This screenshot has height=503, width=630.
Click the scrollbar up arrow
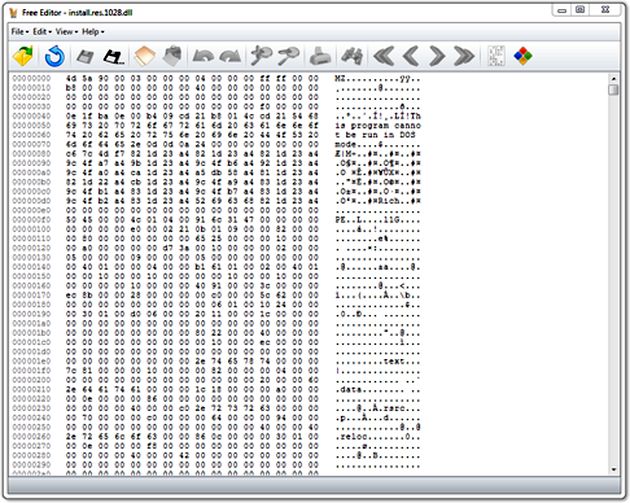click(613, 79)
